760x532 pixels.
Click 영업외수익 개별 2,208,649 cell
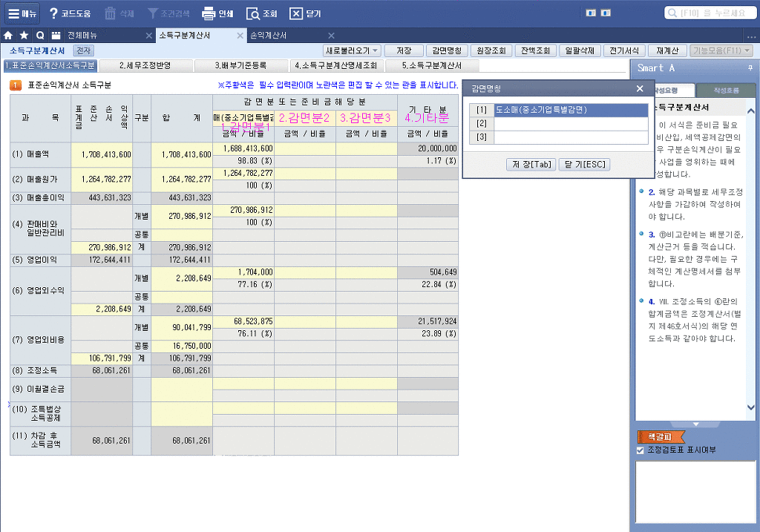click(182, 278)
